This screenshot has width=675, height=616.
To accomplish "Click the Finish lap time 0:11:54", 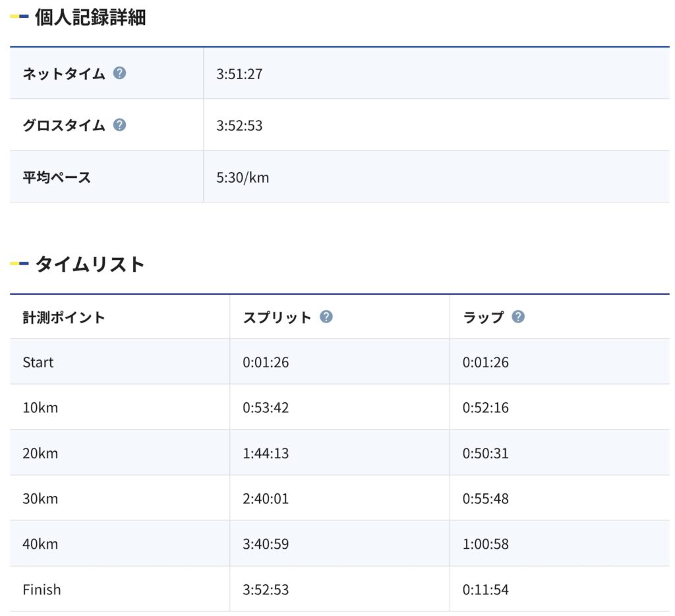I will tap(486, 590).
